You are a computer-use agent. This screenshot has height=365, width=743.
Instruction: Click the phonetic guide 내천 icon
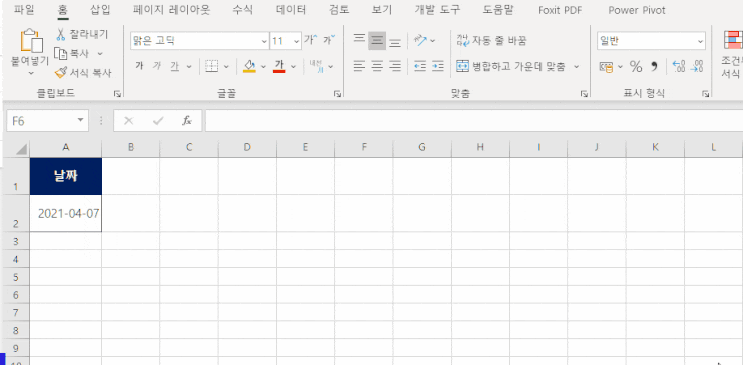[316, 66]
